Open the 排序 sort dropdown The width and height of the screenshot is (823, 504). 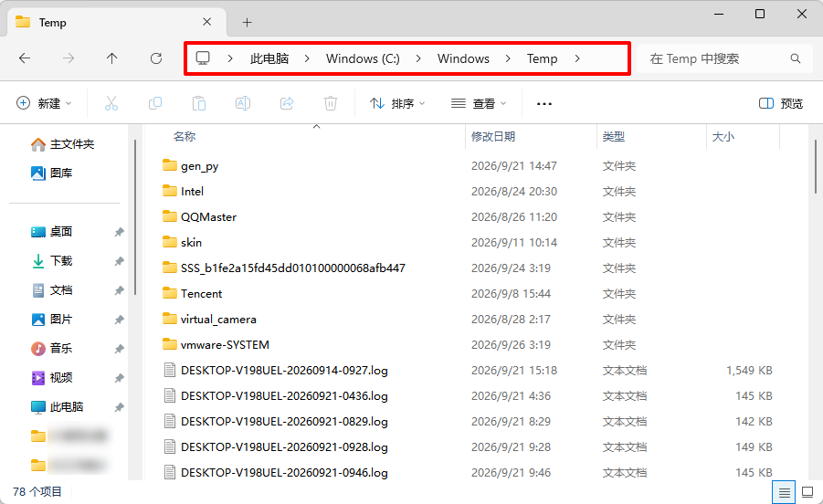397,103
